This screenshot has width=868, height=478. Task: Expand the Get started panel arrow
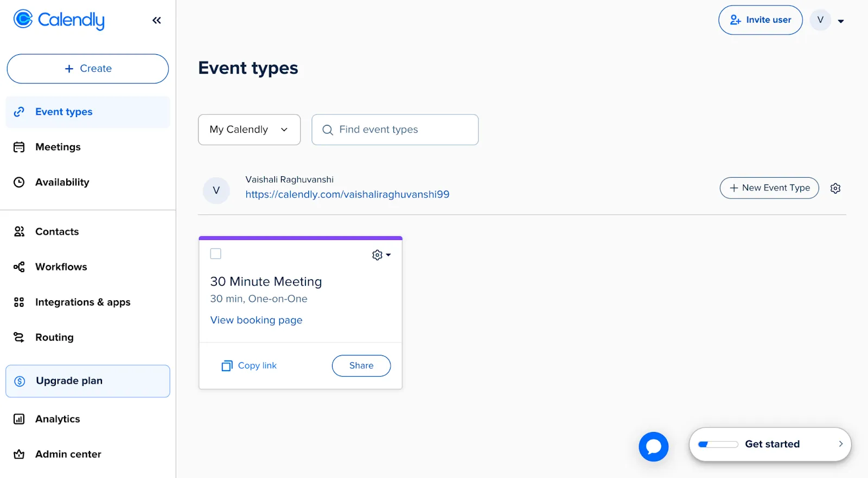(841, 444)
